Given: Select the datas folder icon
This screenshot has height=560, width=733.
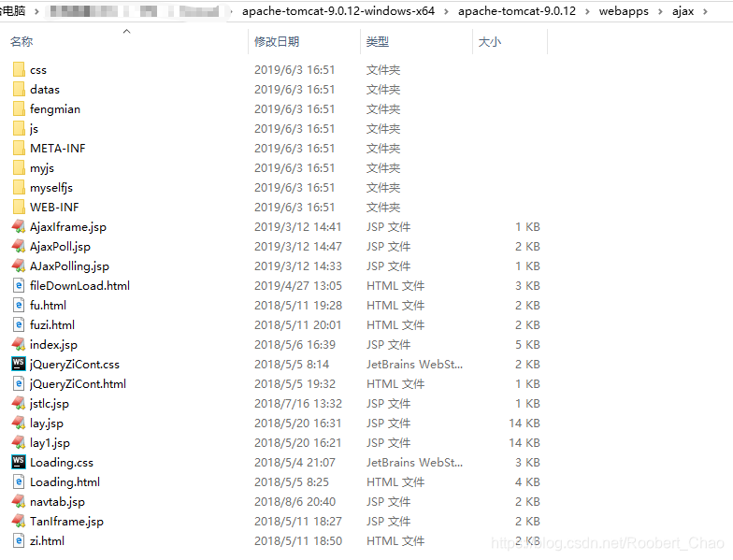Looking at the screenshot, I should 19,90.
